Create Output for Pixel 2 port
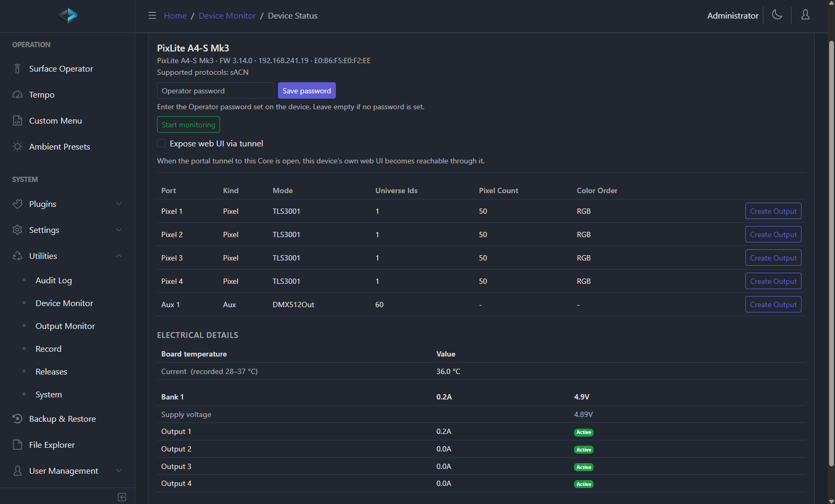835x504 pixels. 773,234
